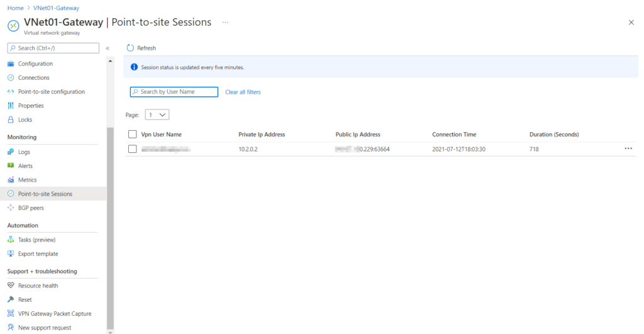Click the Refresh circular arrow icon

point(130,48)
